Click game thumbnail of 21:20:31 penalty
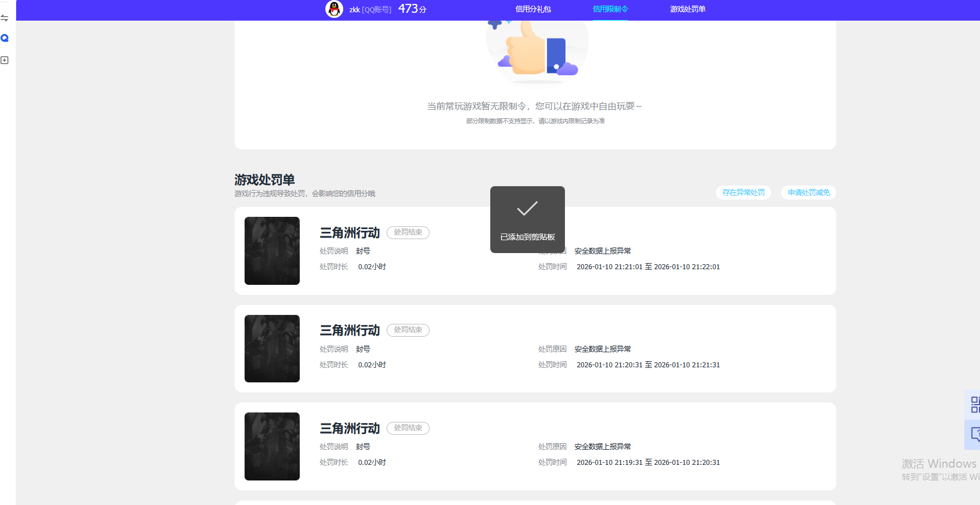Screen dimensions: 980x505 click(272, 348)
